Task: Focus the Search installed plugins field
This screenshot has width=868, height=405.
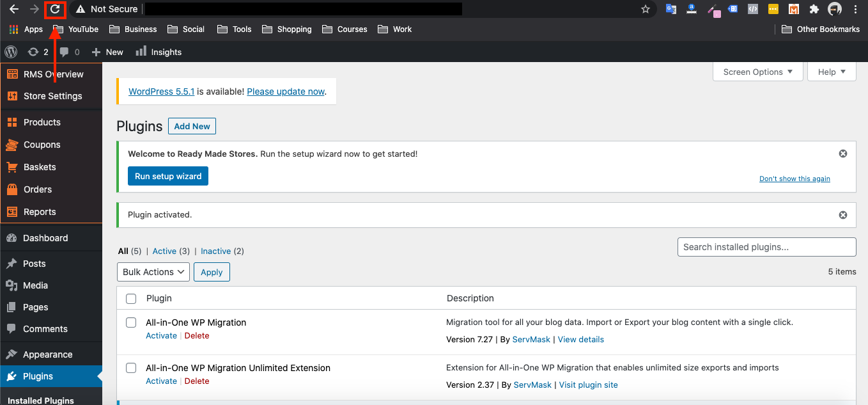Action: pos(766,247)
